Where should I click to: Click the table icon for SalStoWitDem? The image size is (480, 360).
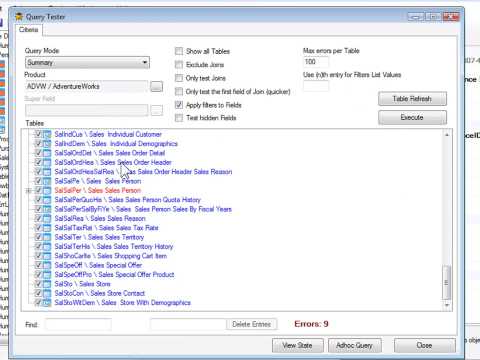click(x=48, y=302)
